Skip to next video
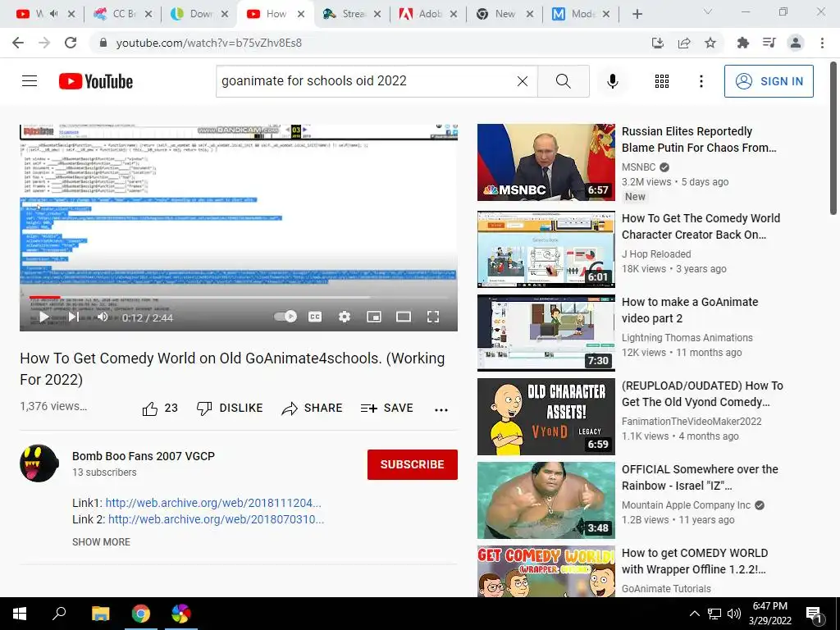 (74, 317)
